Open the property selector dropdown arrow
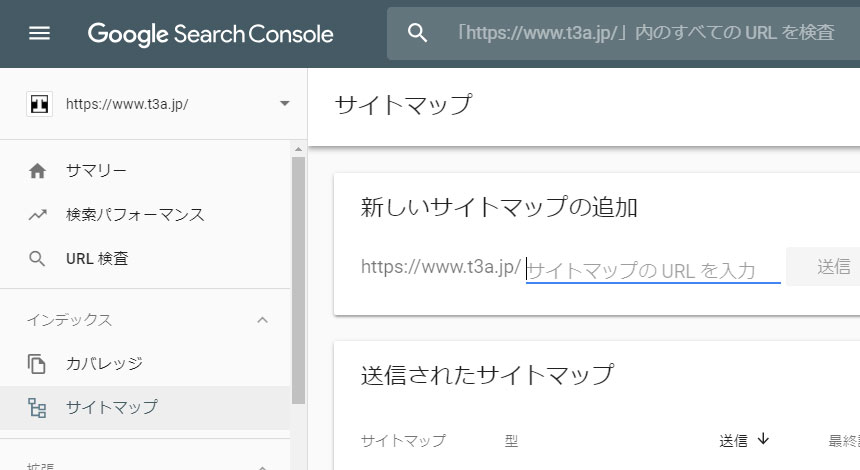Viewport: 860px width, 470px height. (284, 104)
